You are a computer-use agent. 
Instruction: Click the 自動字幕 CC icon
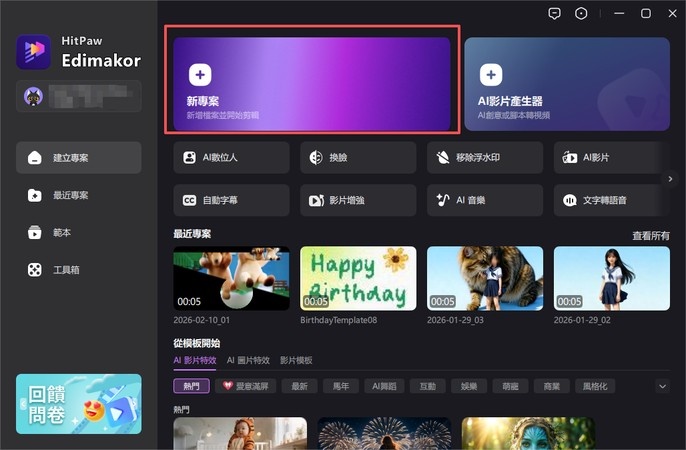[x=189, y=200]
